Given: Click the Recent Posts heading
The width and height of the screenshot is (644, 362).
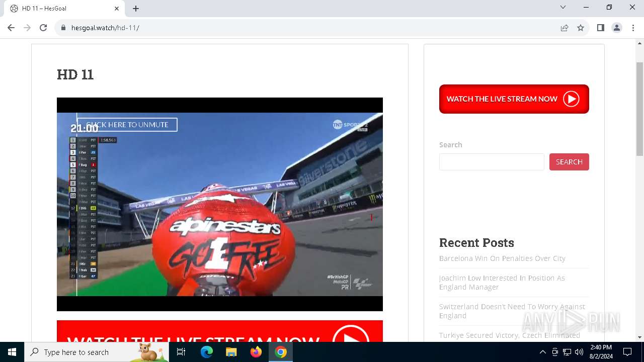Looking at the screenshot, I should pos(476,243).
